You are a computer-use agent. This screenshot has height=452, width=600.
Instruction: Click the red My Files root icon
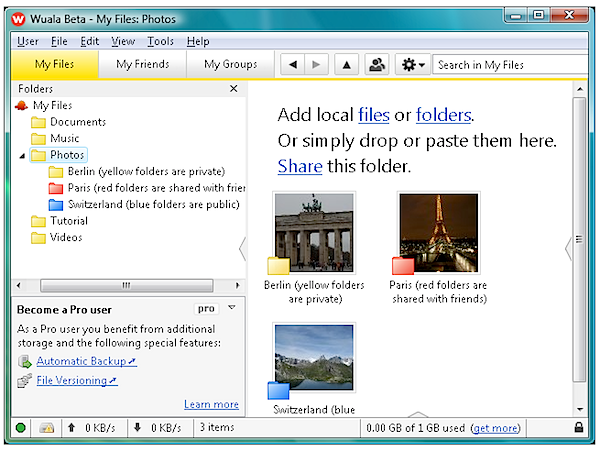(x=21, y=105)
